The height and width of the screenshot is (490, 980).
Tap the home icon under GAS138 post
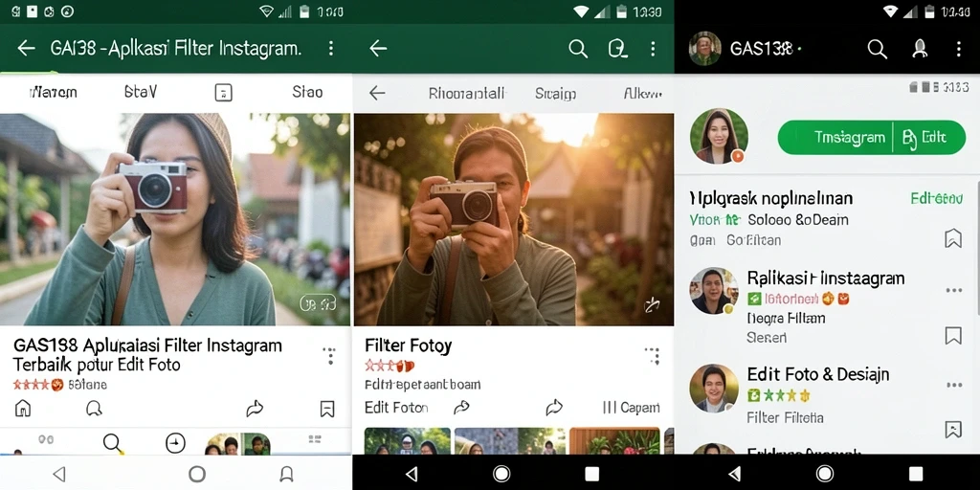[23, 409]
